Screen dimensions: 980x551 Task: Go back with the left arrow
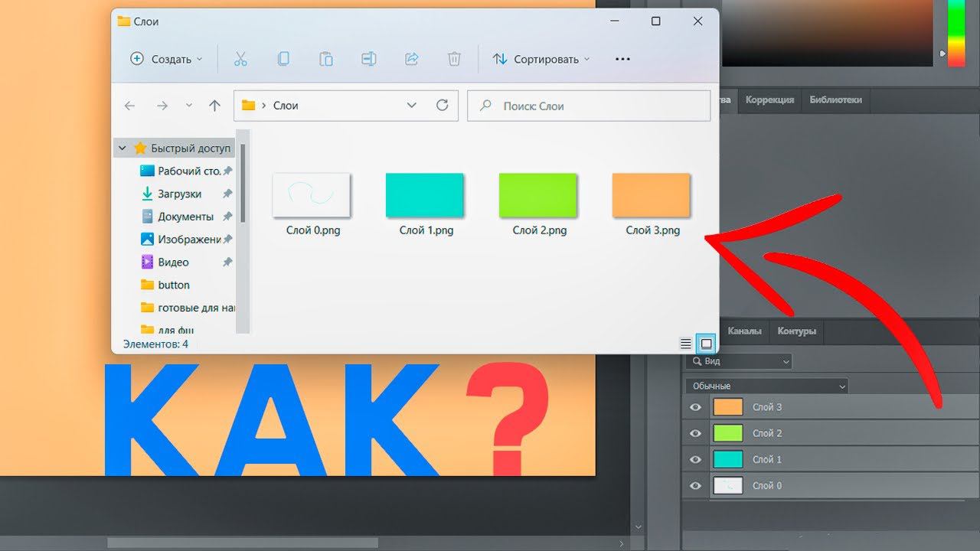coord(129,106)
